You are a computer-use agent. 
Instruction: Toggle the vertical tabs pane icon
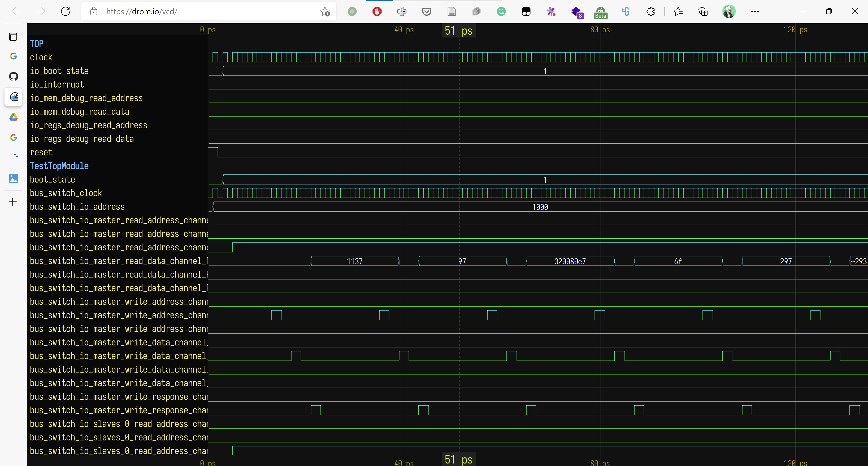click(13, 37)
